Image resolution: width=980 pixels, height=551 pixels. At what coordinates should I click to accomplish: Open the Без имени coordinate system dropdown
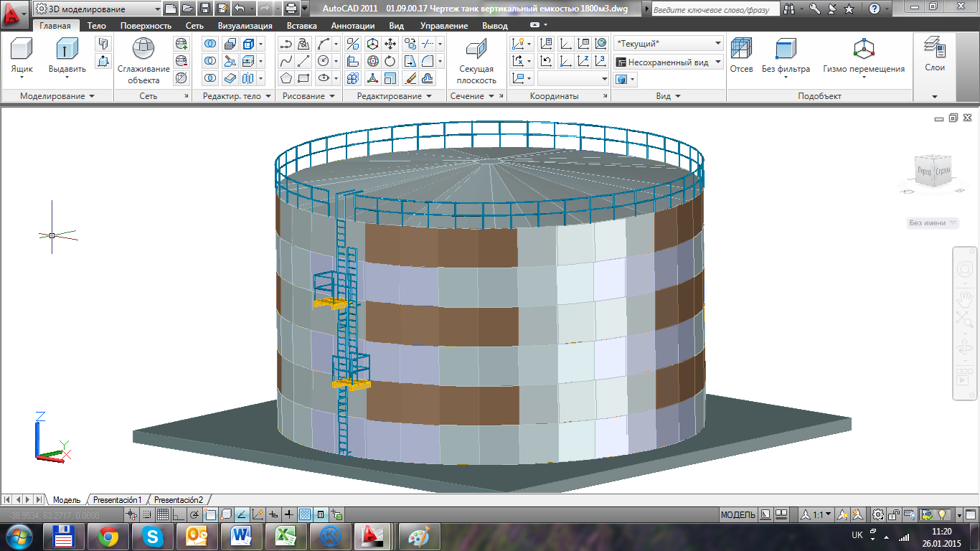tap(933, 223)
